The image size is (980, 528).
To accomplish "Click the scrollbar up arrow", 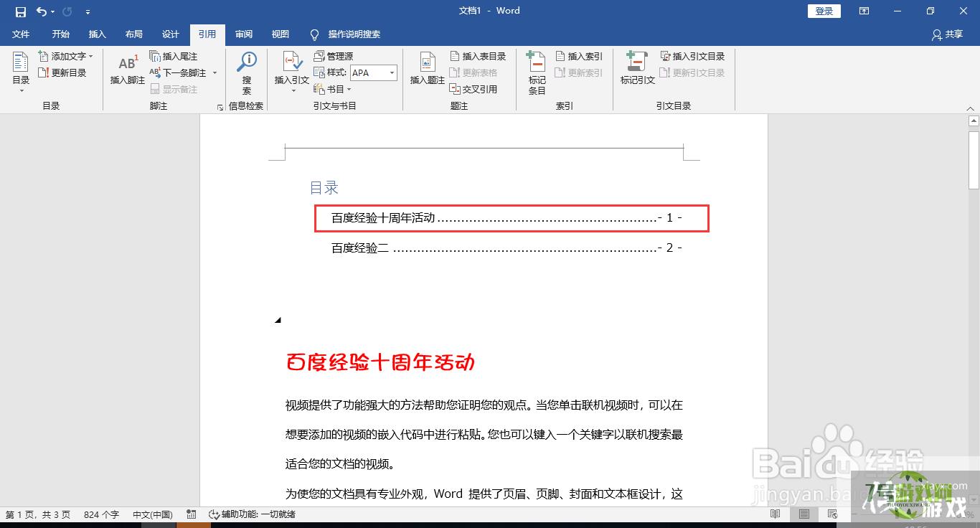I will pyautogui.click(x=974, y=120).
